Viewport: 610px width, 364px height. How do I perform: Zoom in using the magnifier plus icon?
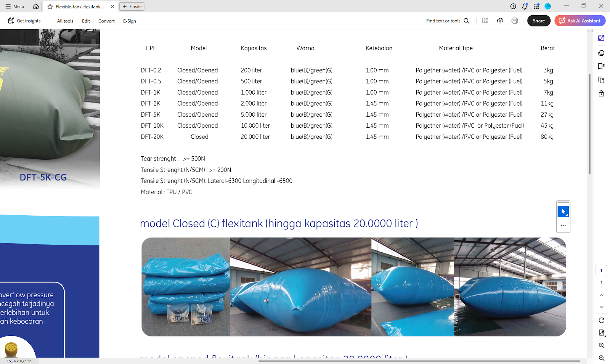click(x=601, y=345)
